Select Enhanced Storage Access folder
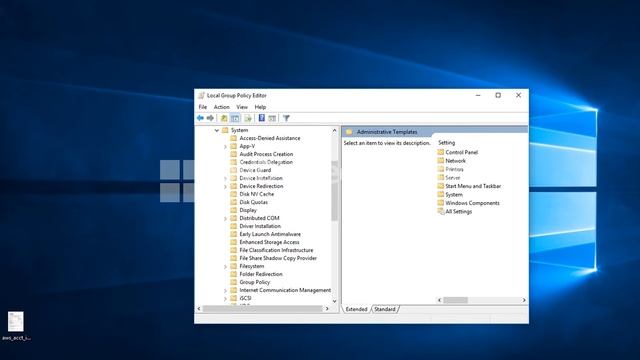Screen dimensions: 640x360 click(x=269, y=242)
